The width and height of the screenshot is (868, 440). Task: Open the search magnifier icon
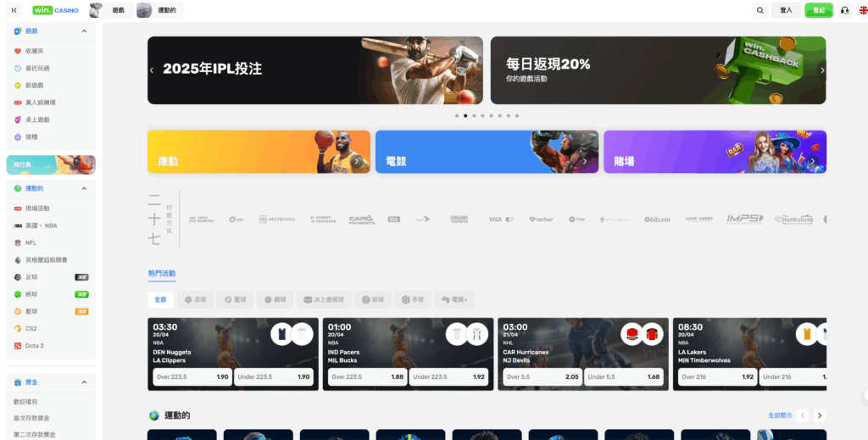tap(760, 10)
